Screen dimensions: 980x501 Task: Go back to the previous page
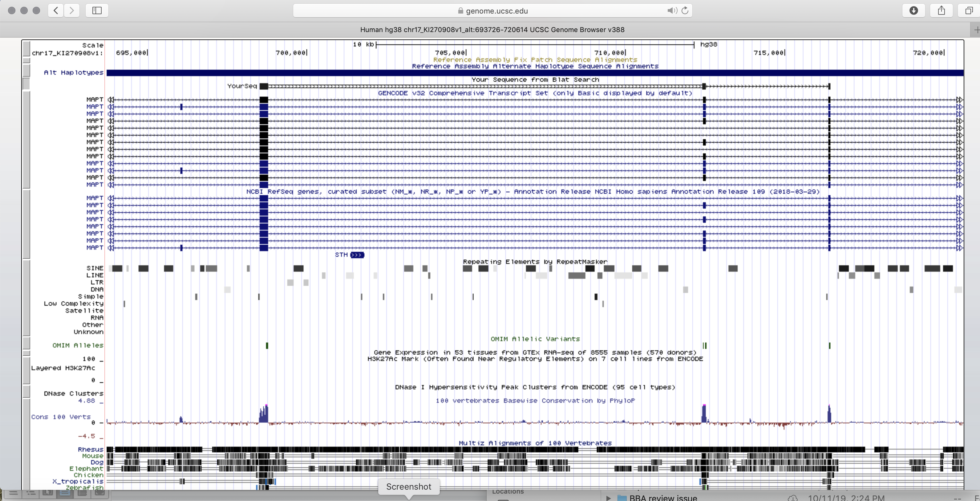coord(55,10)
